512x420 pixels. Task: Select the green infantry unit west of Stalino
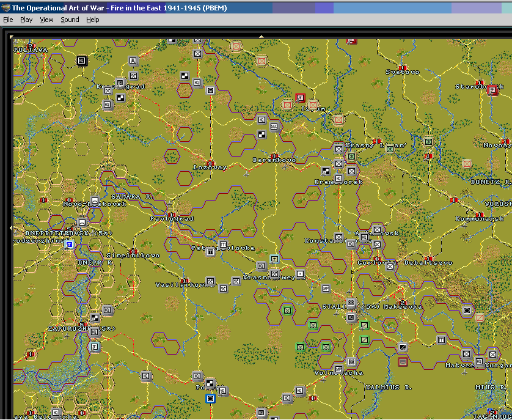click(287, 310)
